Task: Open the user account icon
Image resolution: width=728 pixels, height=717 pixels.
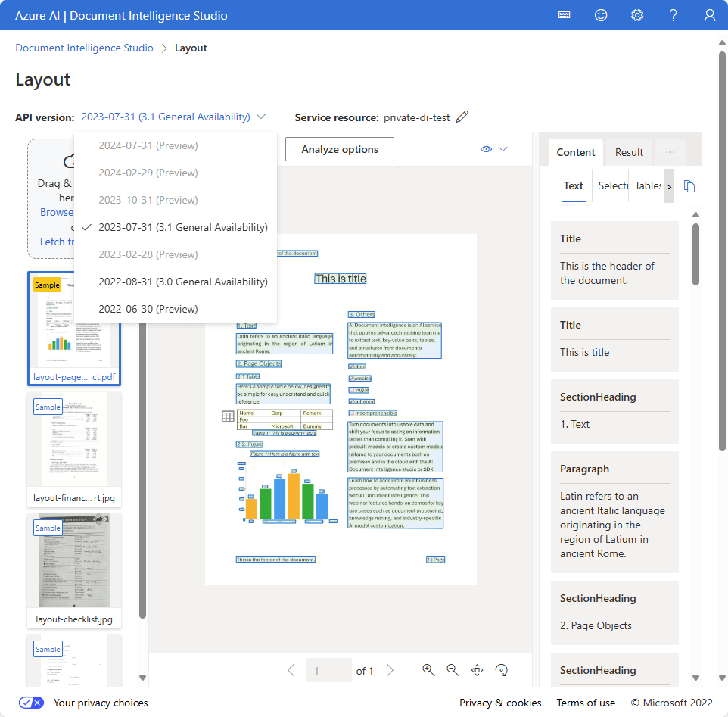Action: (x=709, y=15)
